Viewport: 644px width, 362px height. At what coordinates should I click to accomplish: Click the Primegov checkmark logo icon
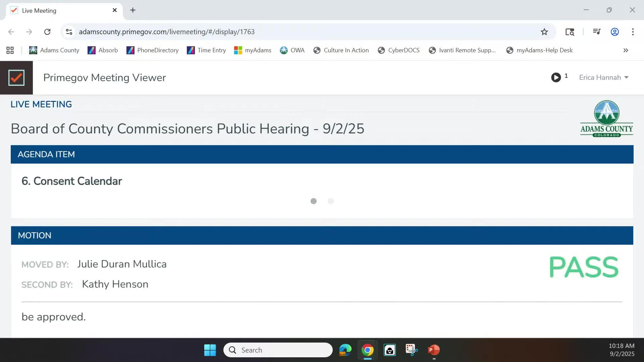pyautogui.click(x=16, y=78)
